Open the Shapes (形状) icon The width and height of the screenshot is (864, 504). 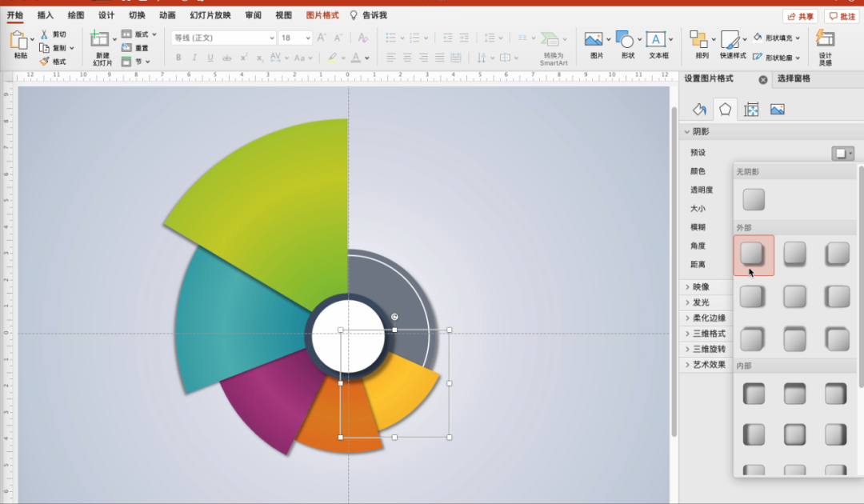[x=625, y=39]
